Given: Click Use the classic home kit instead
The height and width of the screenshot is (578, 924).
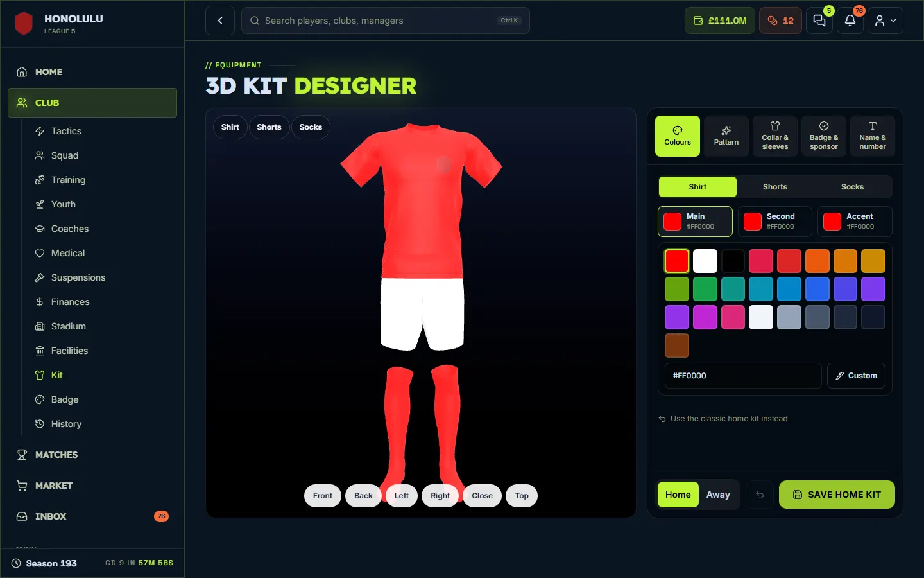Looking at the screenshot, I should pos(723,419).
